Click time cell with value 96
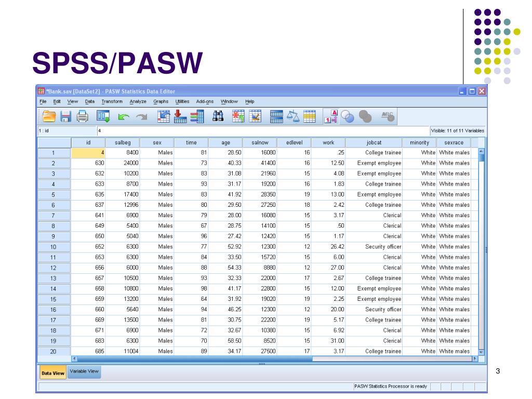This screenshot has height=399, width=532. 191,236
